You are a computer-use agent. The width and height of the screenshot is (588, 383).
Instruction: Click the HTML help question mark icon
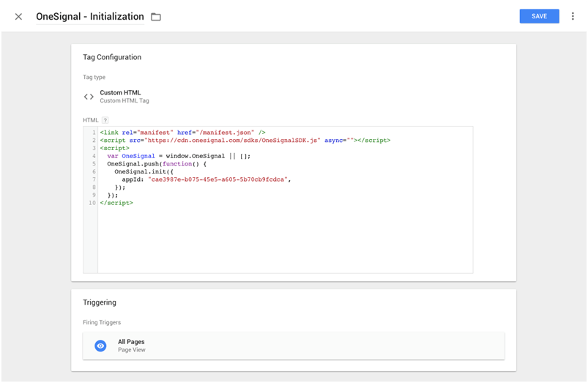[105, 120]
